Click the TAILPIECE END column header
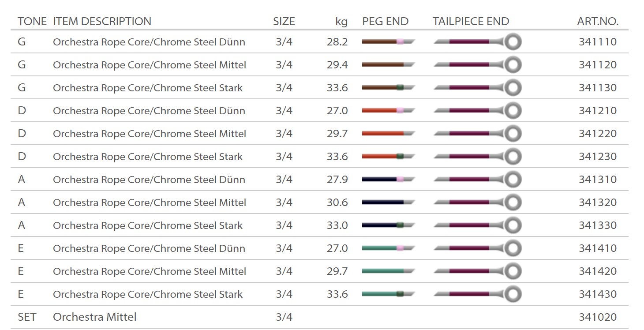 pos(471,21)
